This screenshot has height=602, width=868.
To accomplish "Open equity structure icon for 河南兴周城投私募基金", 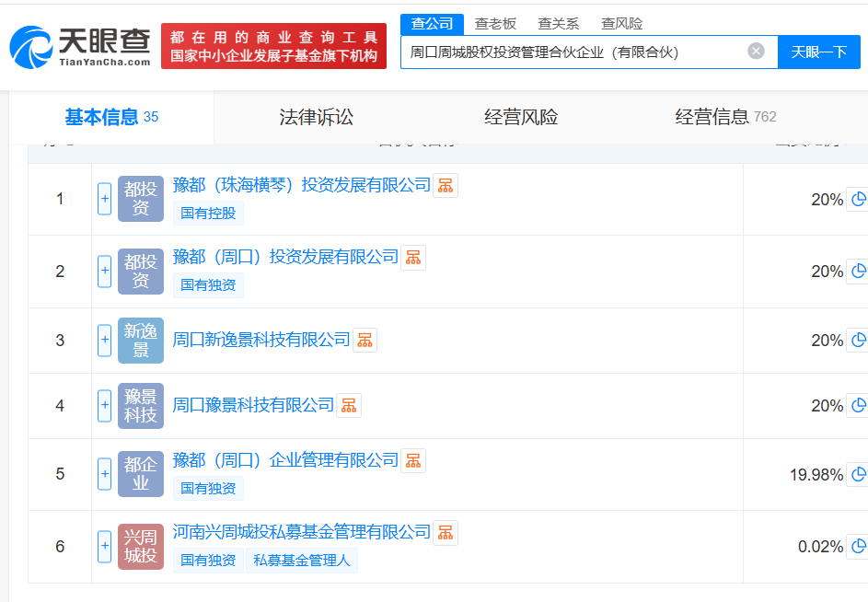I will point(446,533).
